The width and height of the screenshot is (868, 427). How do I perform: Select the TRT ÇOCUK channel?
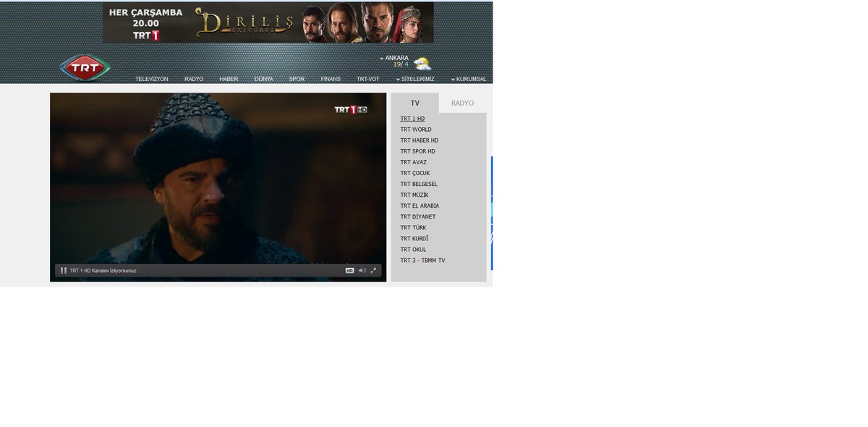[x=415, y=173]
